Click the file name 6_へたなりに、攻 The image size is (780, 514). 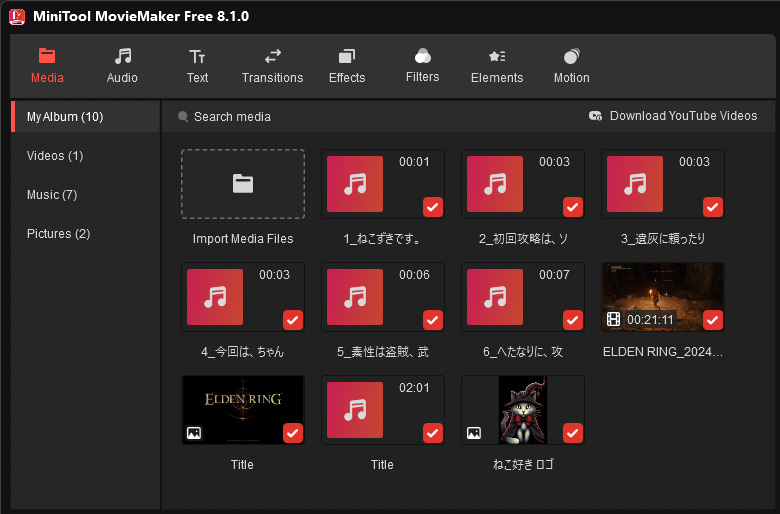click(523, 352)
